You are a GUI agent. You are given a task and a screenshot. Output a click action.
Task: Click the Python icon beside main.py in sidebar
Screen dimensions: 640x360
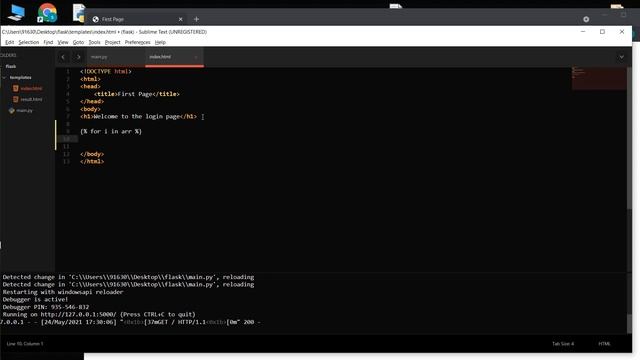[11, 110]
